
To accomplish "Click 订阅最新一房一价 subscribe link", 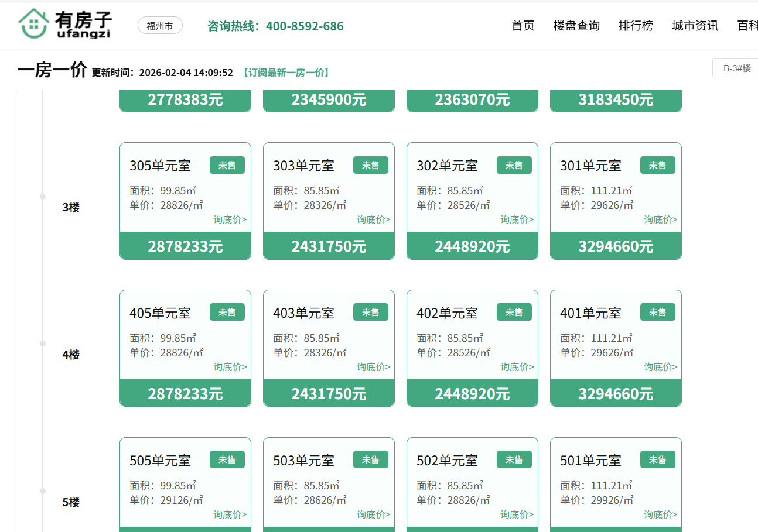I will tap(285, 73).
